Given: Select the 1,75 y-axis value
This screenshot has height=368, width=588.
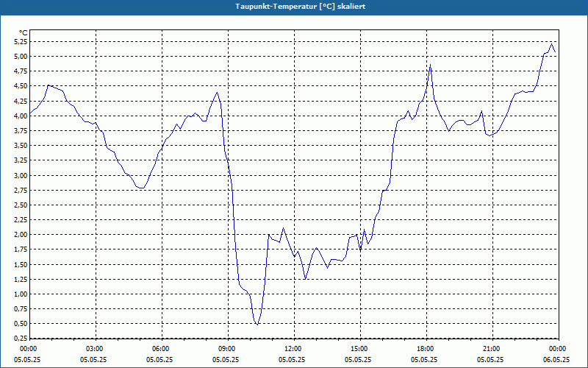Looking at the screenshot, I should click(20, 250).
